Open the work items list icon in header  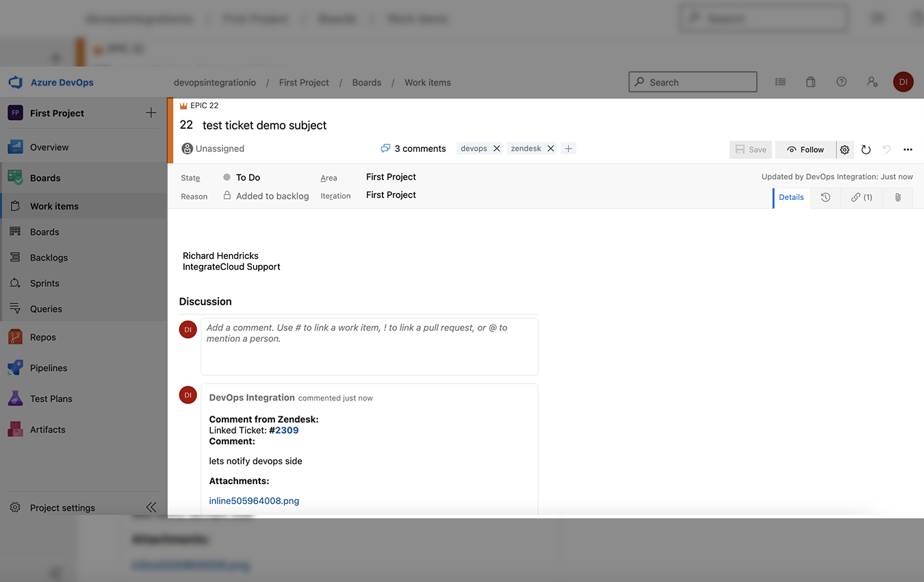pos(780,82)
